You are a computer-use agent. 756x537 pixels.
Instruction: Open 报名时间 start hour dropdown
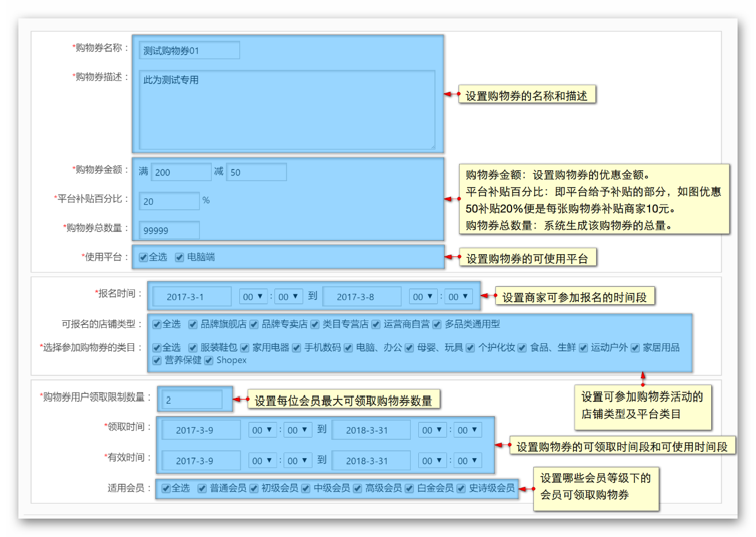click(x=253, y=297)
